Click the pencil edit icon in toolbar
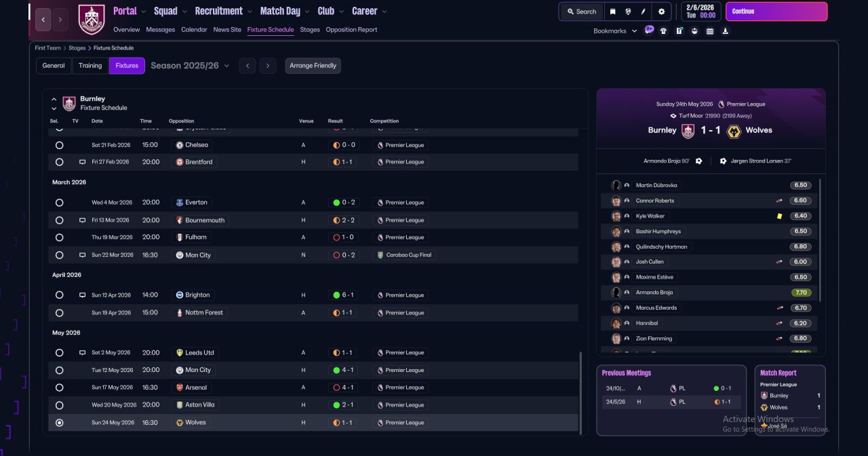This screenshot has height=456, width=868. pos(644,12)
